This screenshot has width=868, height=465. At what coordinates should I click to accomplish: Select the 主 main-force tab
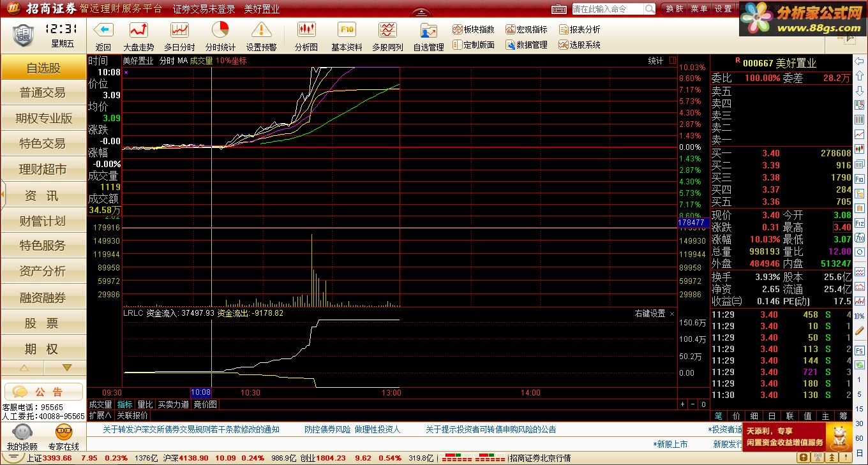(826, 415)
